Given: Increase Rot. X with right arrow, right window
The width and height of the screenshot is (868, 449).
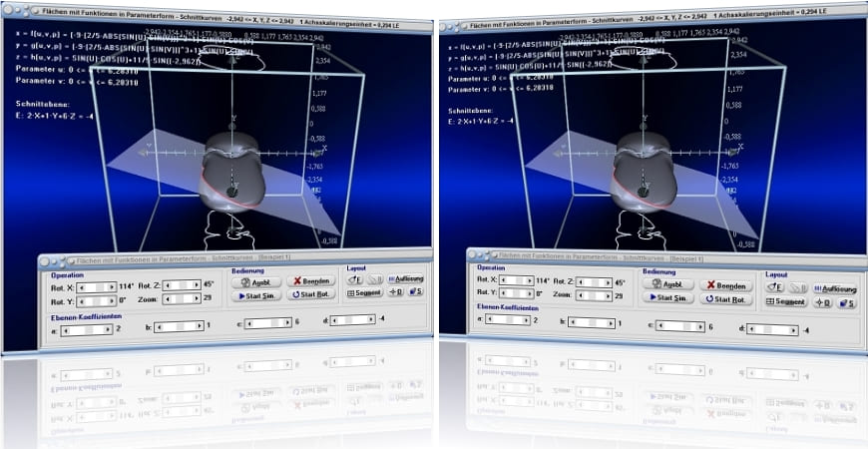Looking at the screenshot, I should (529, 280).
